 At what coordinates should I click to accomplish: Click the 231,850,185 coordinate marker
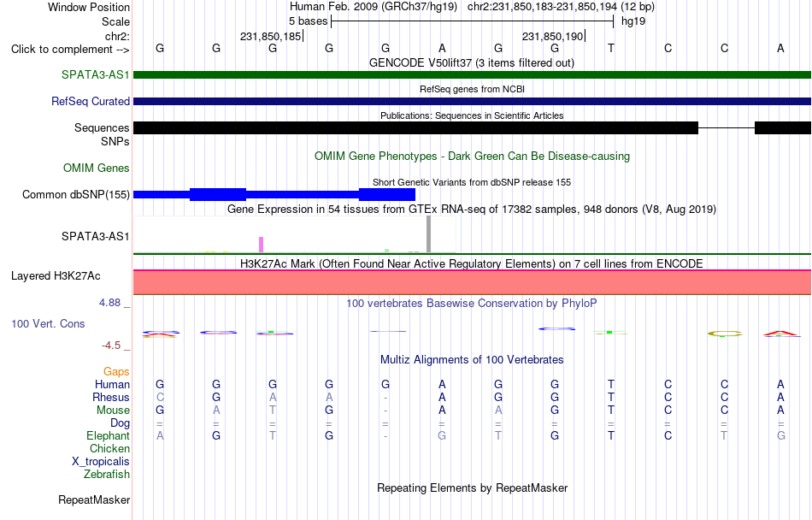coord(270,37)
